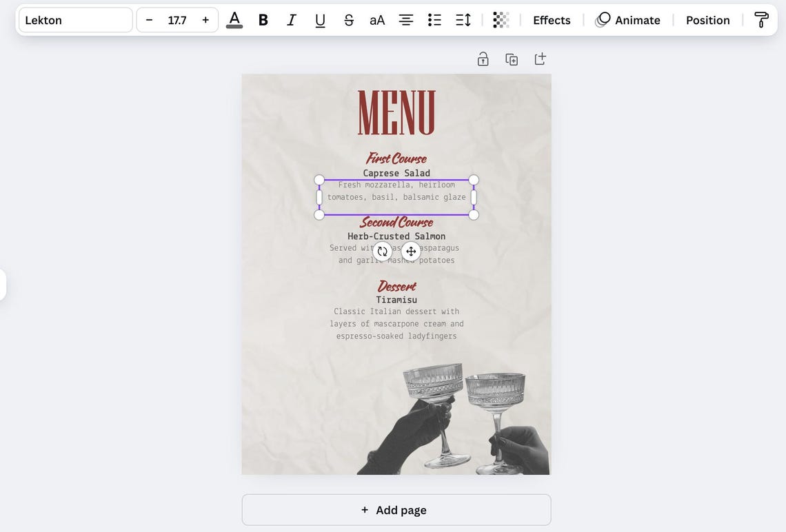Open the Lekton font selector
This screenshot has height=532, width=786.
(74, 19)
